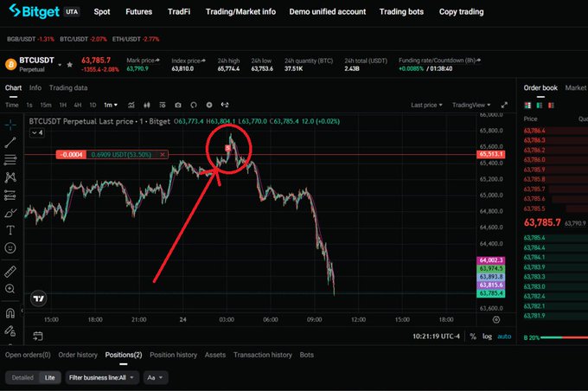Show only sell orders in order book
The height and width of the screenshot is (391, 588).
click(551, 106)
